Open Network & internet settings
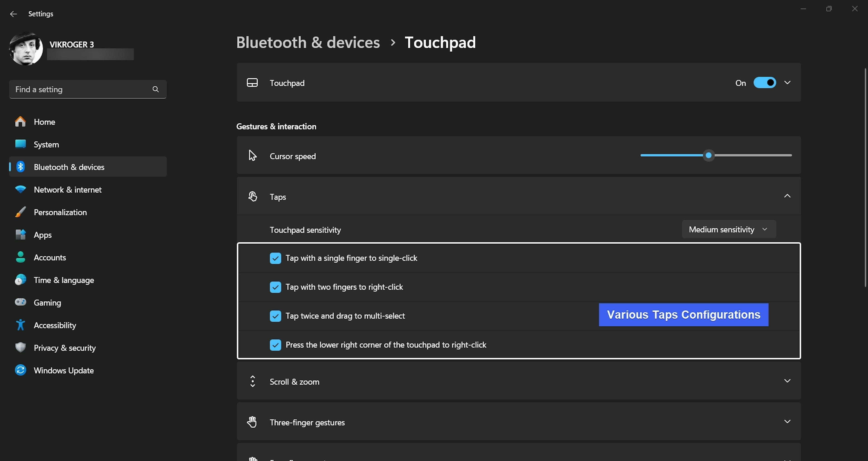This screenshot has height=461, width=868. coord(67,190)
